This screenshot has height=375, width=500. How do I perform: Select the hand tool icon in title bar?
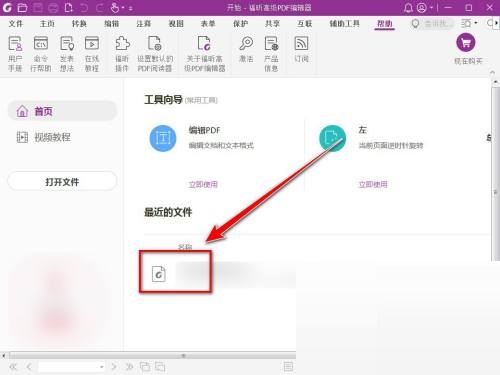point(115,7)
